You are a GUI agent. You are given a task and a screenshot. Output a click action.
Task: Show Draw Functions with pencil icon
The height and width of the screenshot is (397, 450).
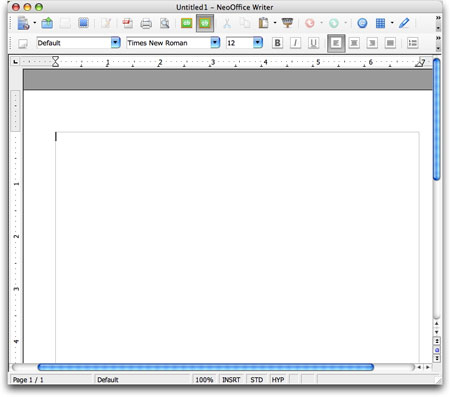tap(404, 23)
